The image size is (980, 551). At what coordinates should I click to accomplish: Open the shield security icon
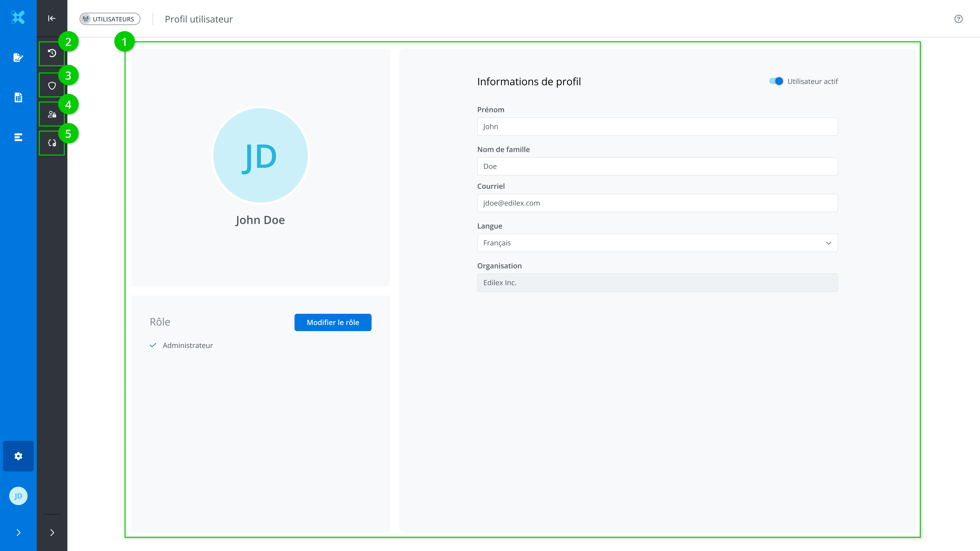click(52, 85)
